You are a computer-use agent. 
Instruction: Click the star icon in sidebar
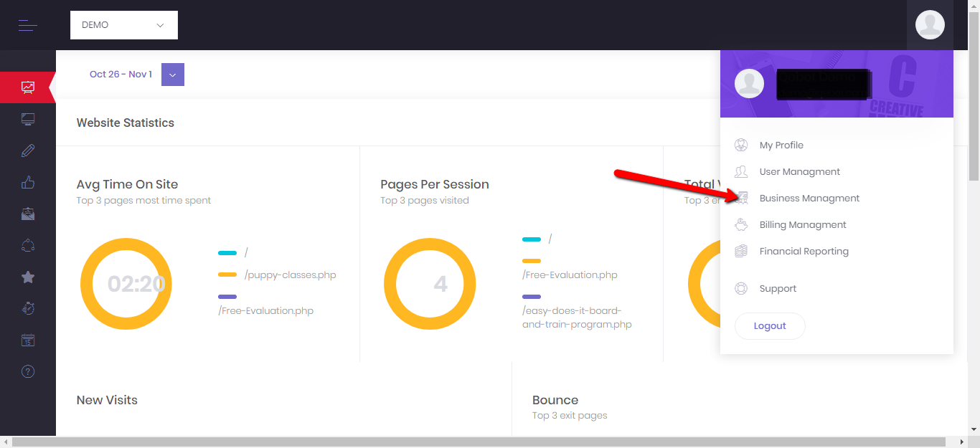pos(28,277)
